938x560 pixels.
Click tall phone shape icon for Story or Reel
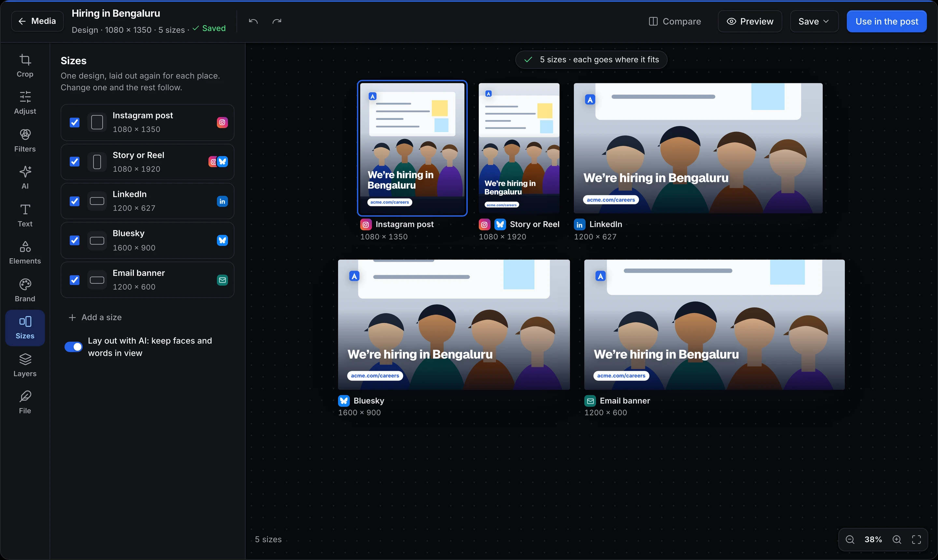(x=97, y=162)
